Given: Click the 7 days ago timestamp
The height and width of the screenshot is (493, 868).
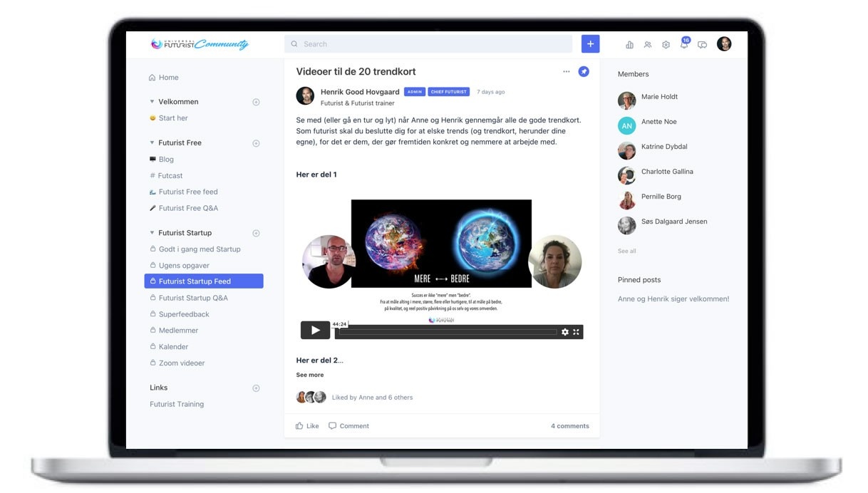Looking at the screenshot, I should click(491, 92).
